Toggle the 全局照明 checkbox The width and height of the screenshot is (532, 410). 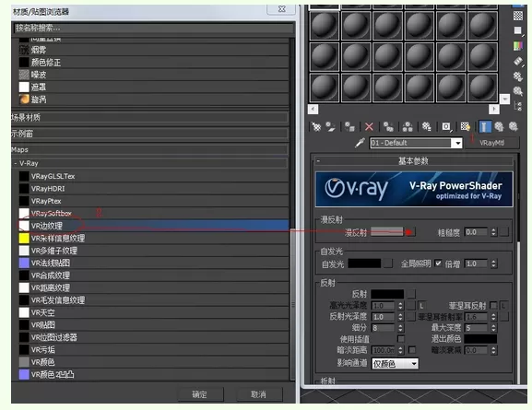pyautogui.click(x=438, y=264)
